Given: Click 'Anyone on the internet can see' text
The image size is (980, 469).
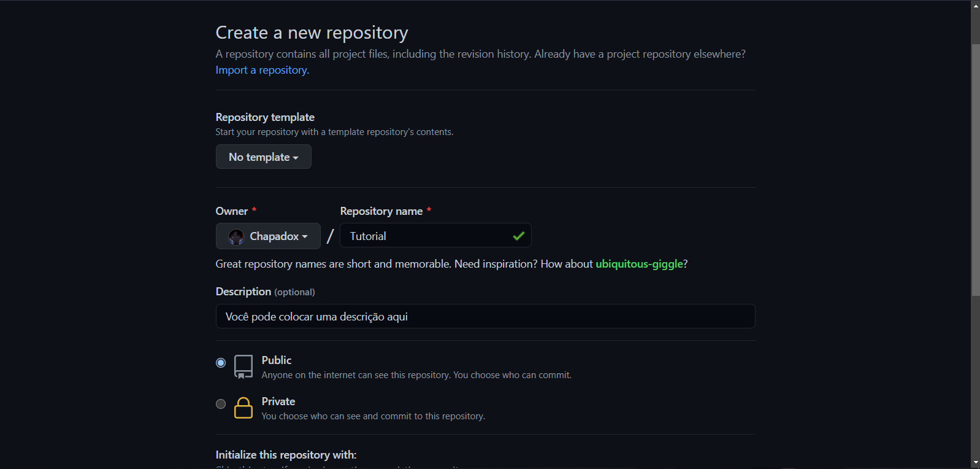Looking at the screenshot, I should click(416, 375).
